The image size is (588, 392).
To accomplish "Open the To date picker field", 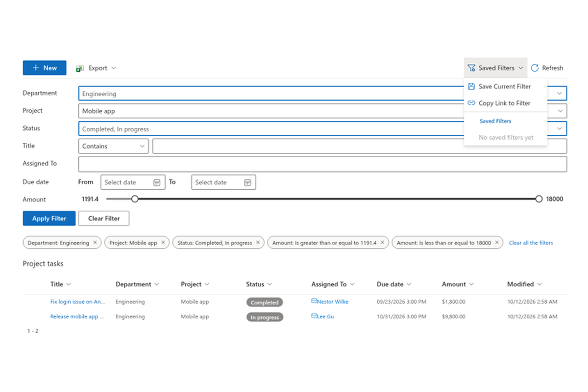I will pyautogui.click(x=223, y=182).
